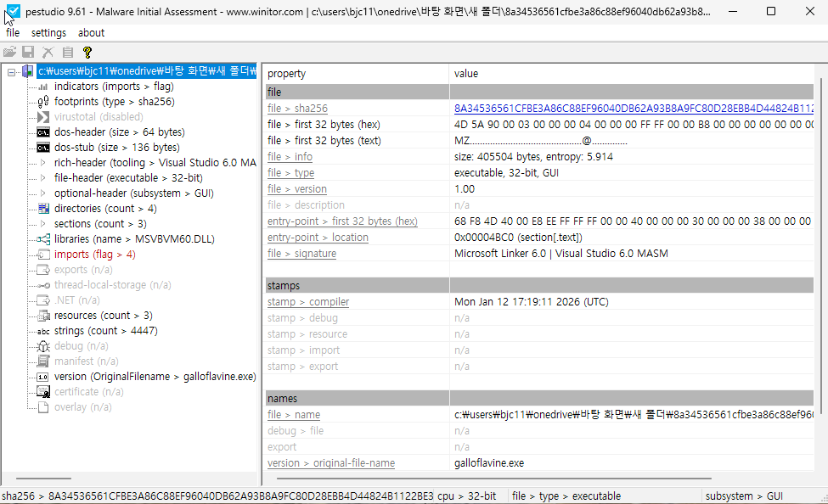Collapse the root file node in tree
The height and width of the screenshot is (504, 828).
pyautogui.click(x=12, y=72)
